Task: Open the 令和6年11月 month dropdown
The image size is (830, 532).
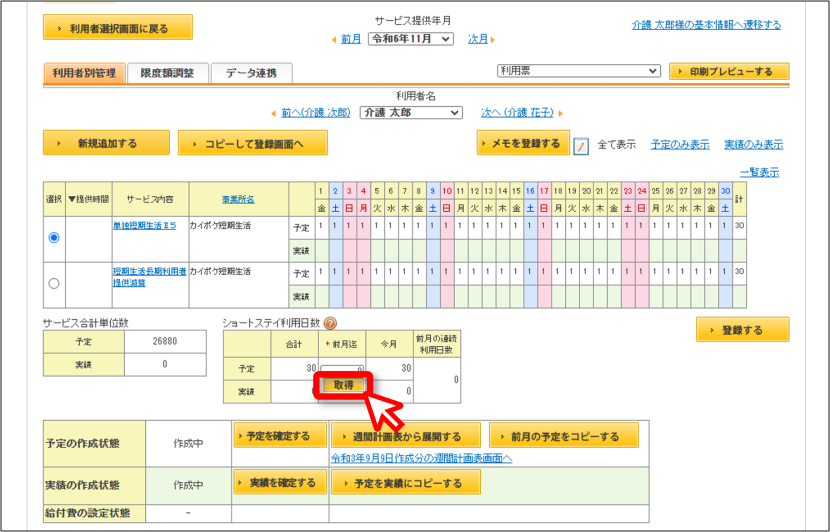Action: pyautogui.click(x=411, y=39)
